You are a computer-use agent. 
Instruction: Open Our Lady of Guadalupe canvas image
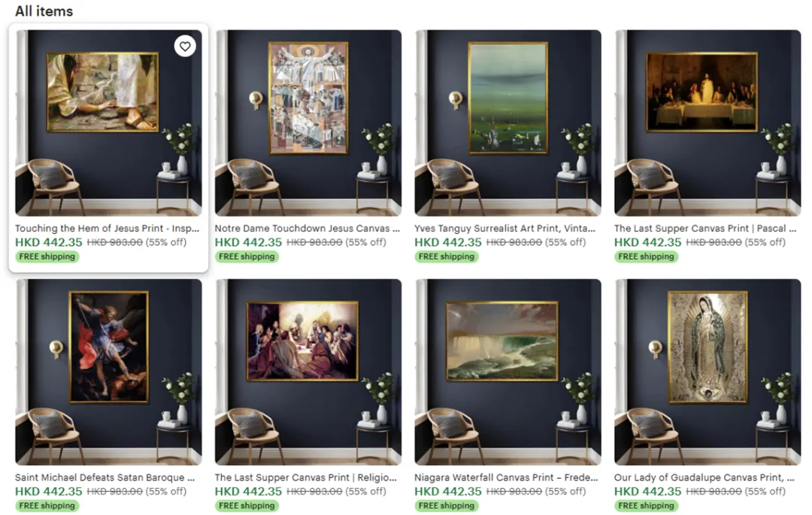tap(707, 372)
